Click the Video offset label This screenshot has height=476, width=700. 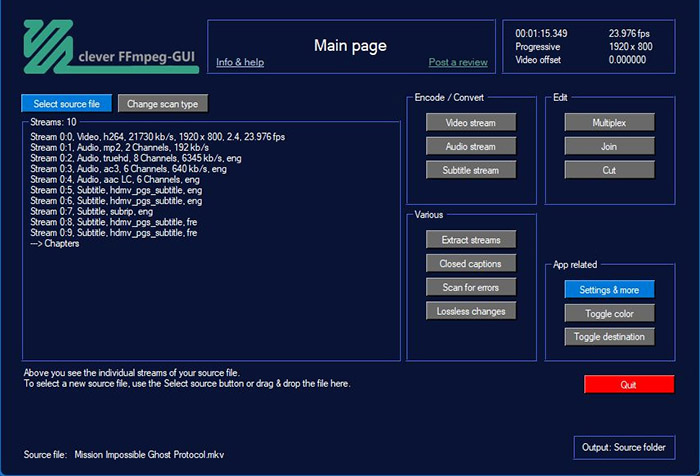(x=538, y=60)
